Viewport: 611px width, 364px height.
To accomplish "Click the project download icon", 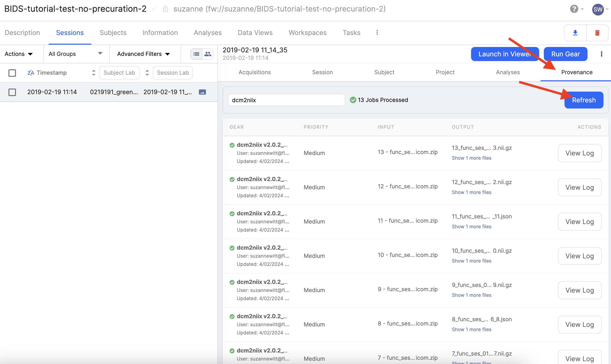I will (575, 33).
